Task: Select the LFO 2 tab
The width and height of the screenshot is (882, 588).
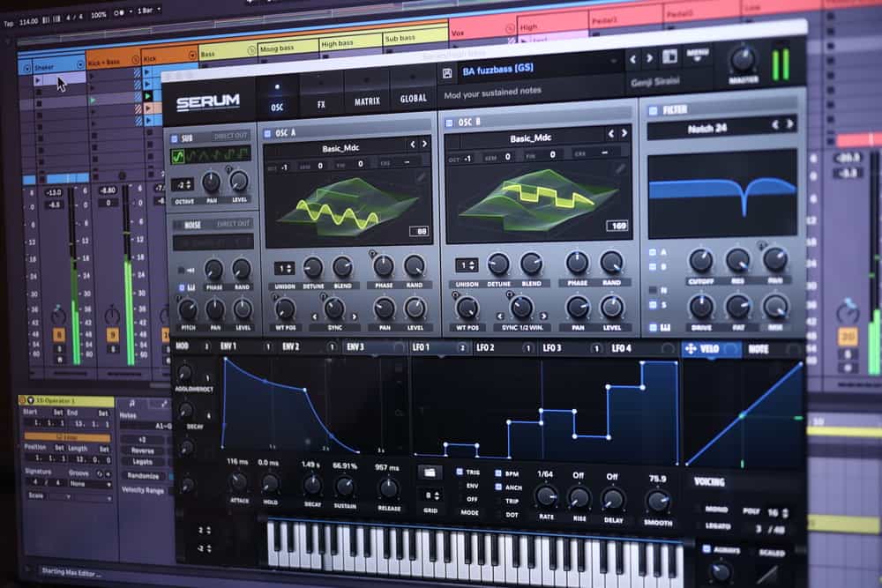Action: (486, 348)
